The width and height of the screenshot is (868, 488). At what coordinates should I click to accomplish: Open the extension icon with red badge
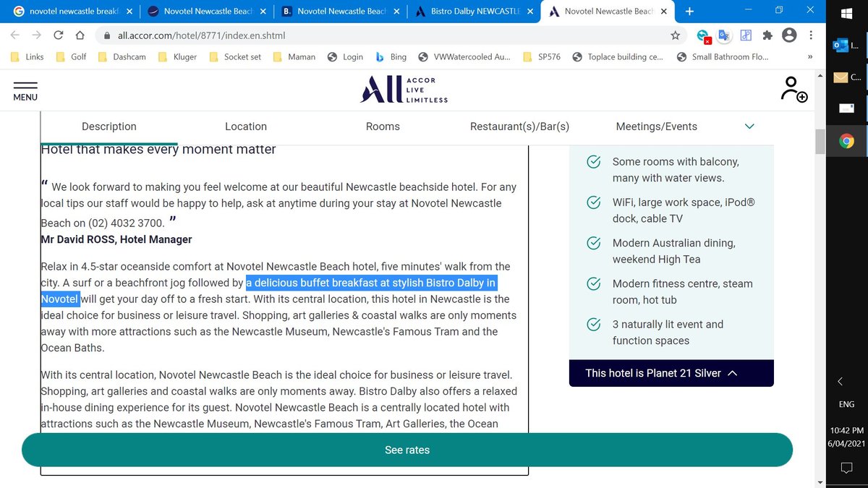[703, 36]
